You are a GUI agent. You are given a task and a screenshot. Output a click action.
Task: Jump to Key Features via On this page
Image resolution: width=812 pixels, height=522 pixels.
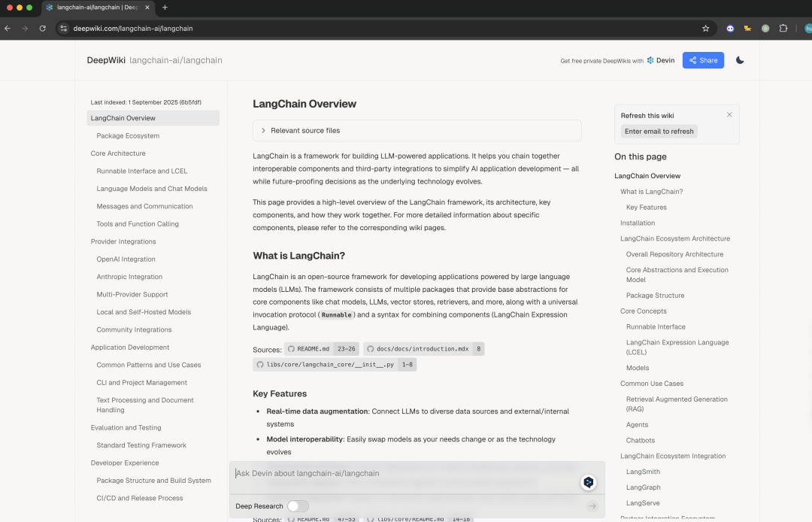pyautogui.click(x=647, y=207)
